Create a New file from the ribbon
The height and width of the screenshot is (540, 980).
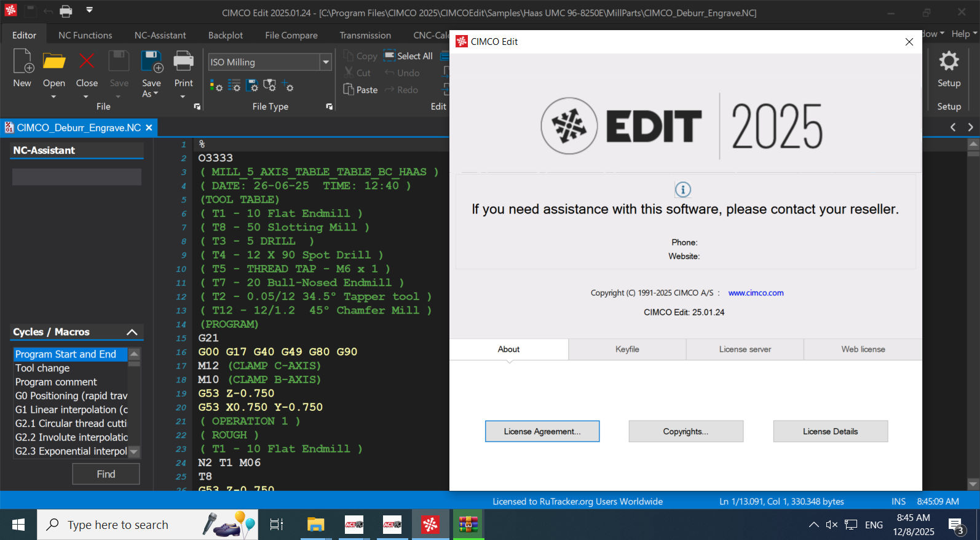(23, 68)
